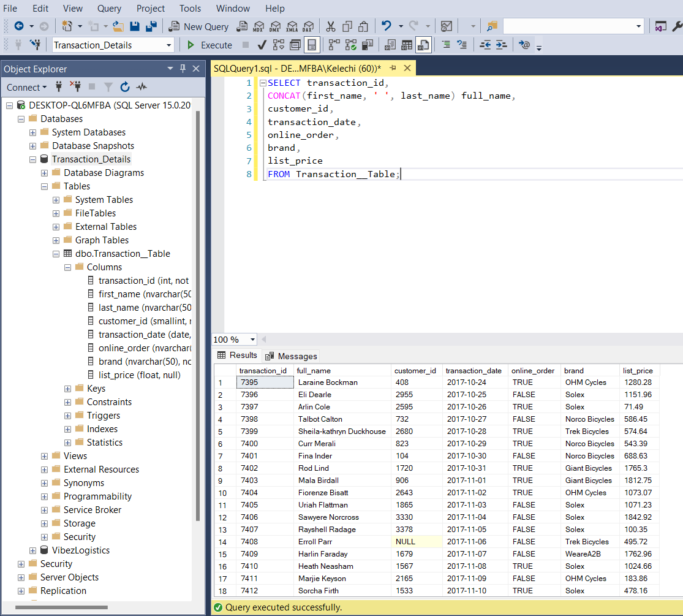Expand the VibezLogistics database node
Screen dimensions: 683x616
click(32, 550)
